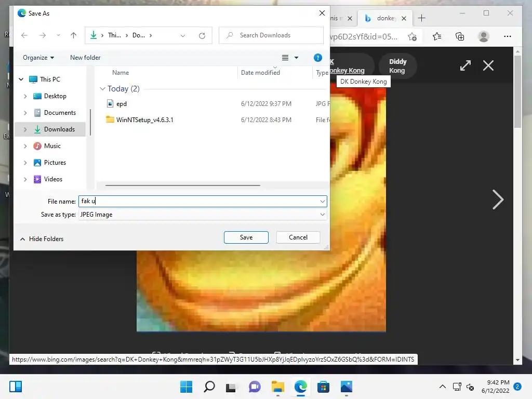Open taskbar Search
This screenshot has height=399, width=532.
point(209,387)
